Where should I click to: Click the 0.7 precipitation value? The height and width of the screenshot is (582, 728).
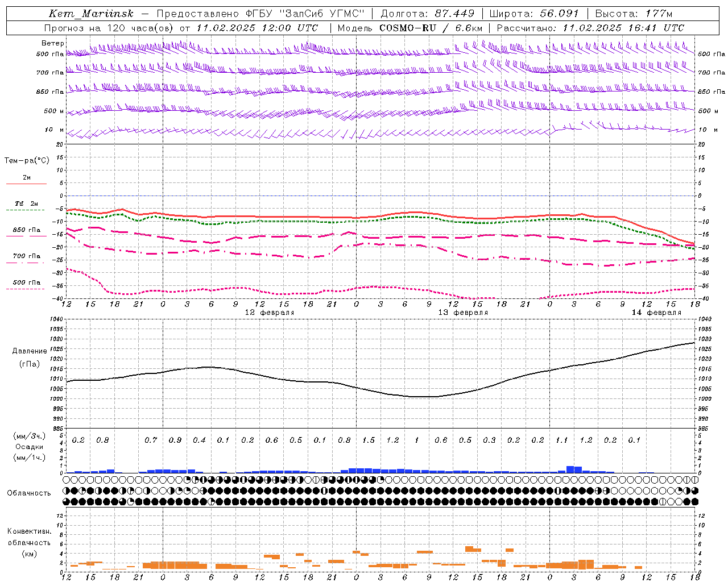pyautogui.click(x=151, y=440)
